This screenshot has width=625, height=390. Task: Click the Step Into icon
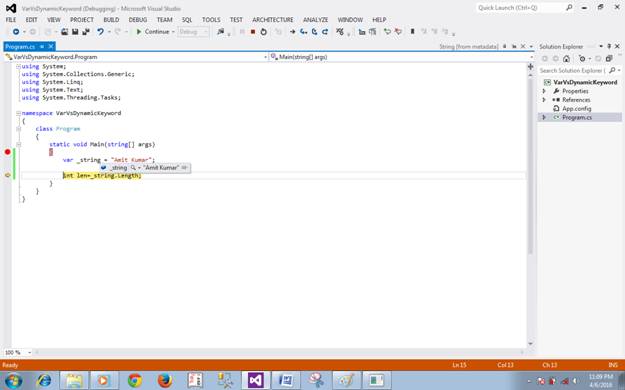[303, 32]
